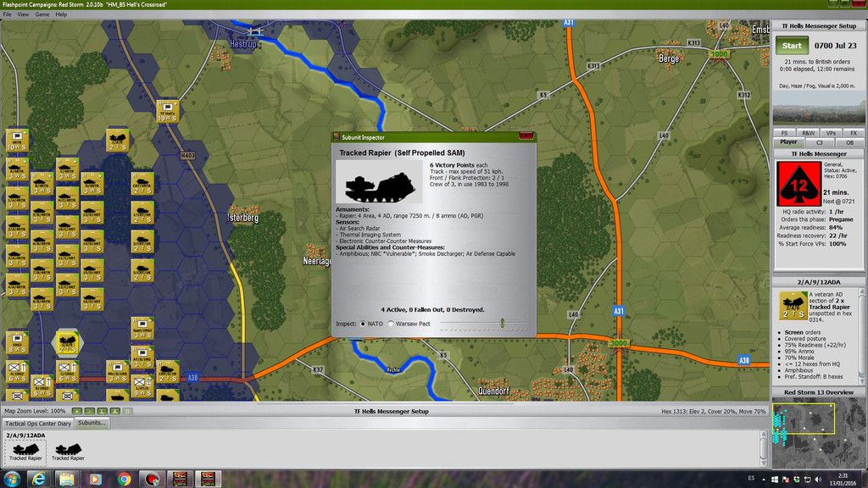The width and height of the screenshot is (868, 488).
Task: Adjust the Subunit Inspector slider handle
Action: tap(502, 323)
